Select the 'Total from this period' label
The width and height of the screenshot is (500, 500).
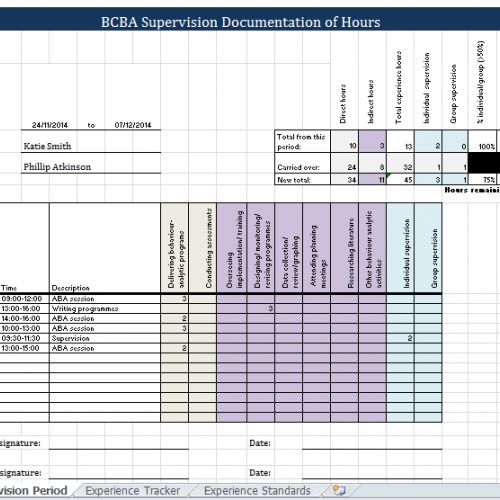coord(301,142)
